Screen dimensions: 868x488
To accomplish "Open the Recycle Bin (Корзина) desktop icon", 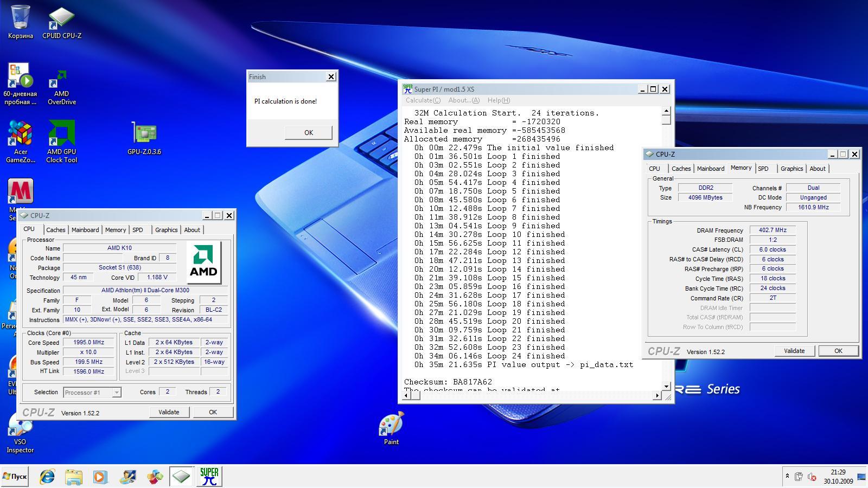I will click(x=20, y=22).
